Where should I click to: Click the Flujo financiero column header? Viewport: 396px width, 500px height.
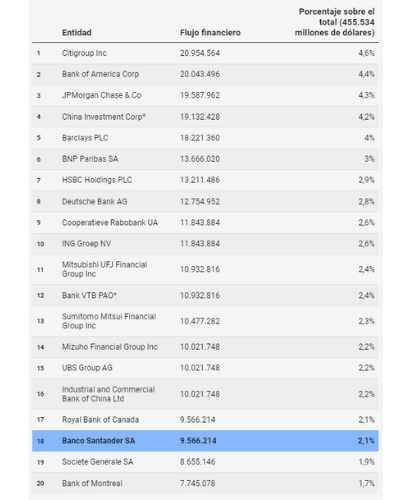(210, 33)
